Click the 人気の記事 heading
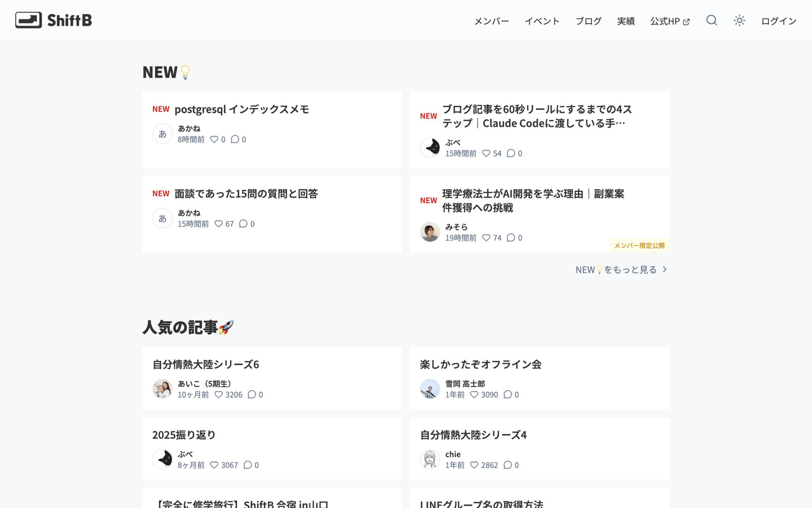 click(188, 327)
